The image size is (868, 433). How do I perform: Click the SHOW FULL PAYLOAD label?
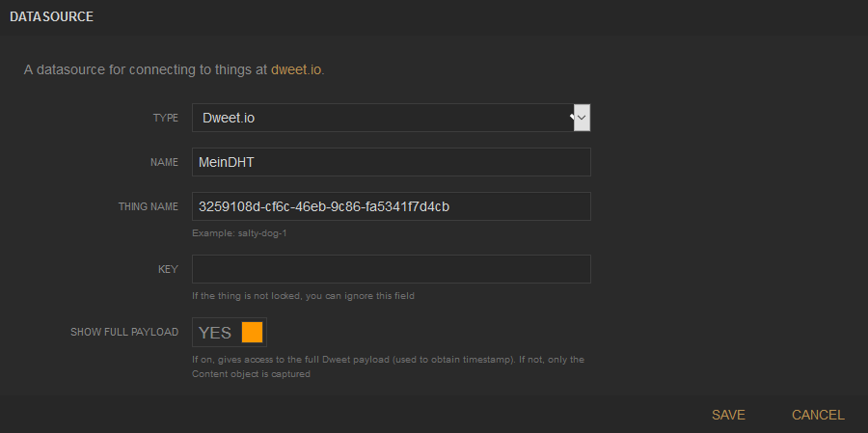(124, 332)
